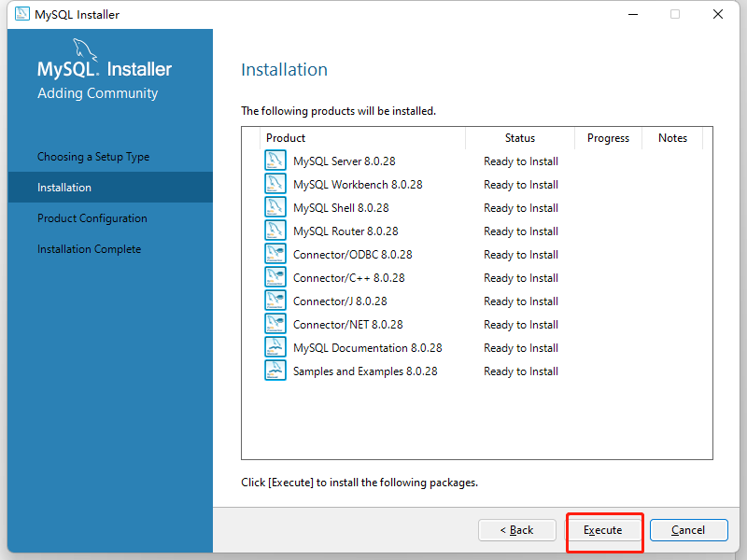
Task: Click Ready to Install status for MySQL Shell
Action: 521,208
